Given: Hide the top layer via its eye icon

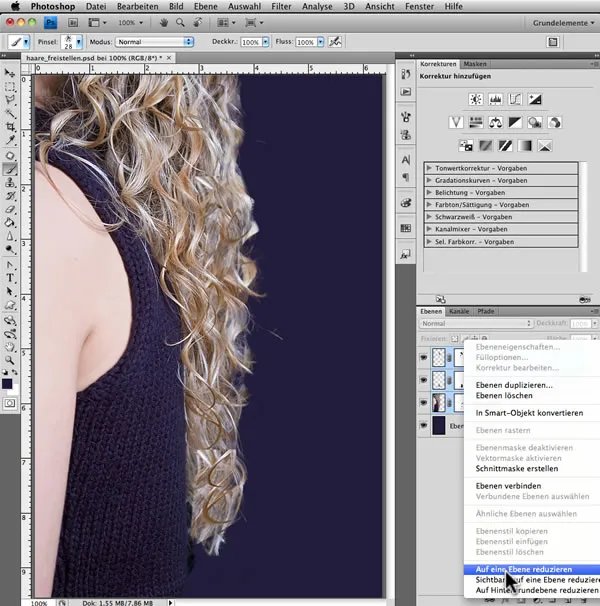Looking at the screenshot, I should tap(423, 357).
